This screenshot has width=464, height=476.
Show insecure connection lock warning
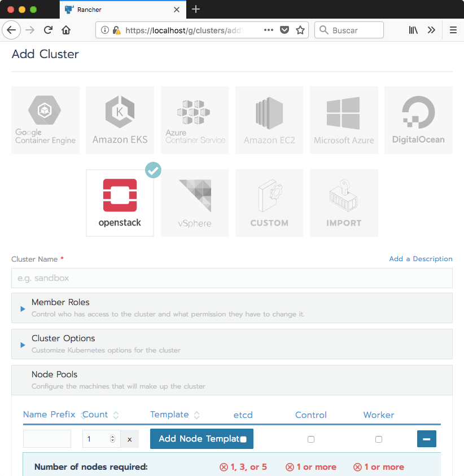coord(116,30)
